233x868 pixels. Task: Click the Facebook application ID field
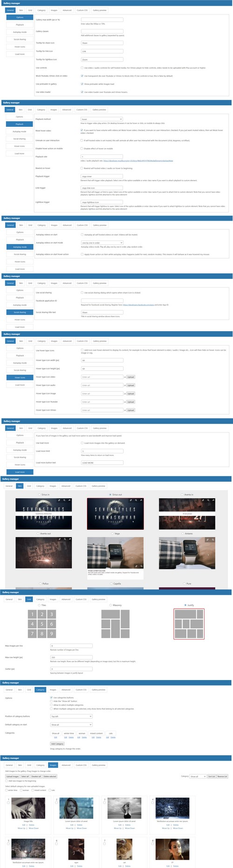click(102, 301)
